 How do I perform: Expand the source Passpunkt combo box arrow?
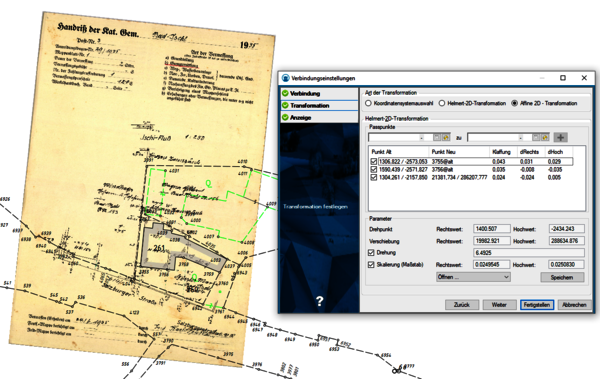click(422, 137)
